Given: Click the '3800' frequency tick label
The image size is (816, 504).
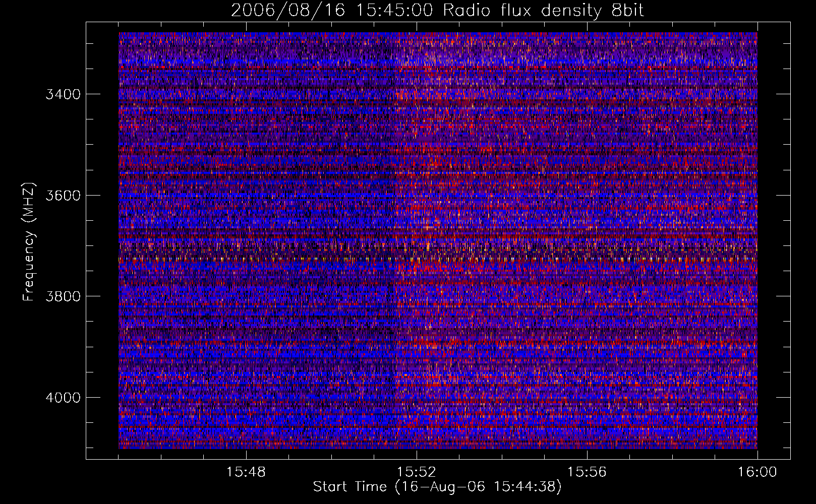Looking at the screenshot, I should point(63,296).
